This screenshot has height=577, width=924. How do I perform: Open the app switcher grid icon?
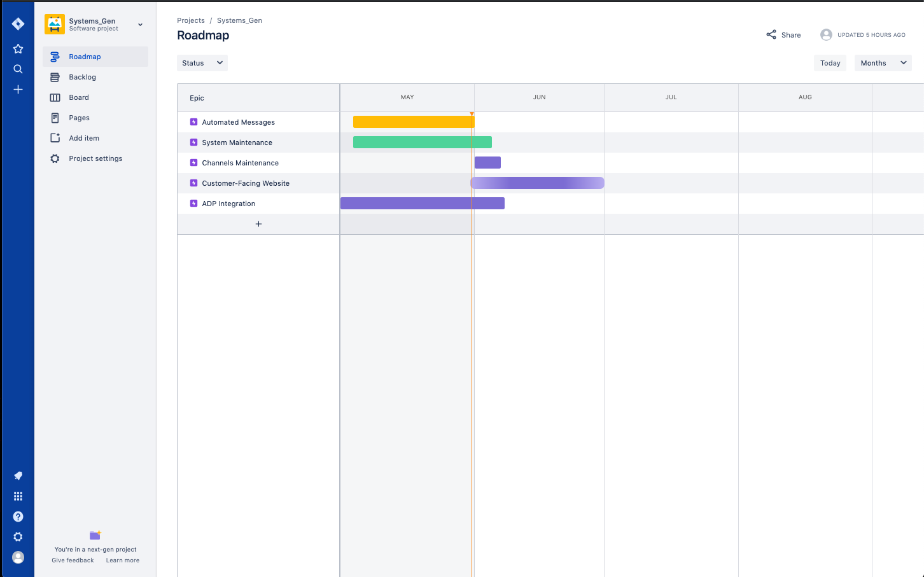click(x=18, y=496)
